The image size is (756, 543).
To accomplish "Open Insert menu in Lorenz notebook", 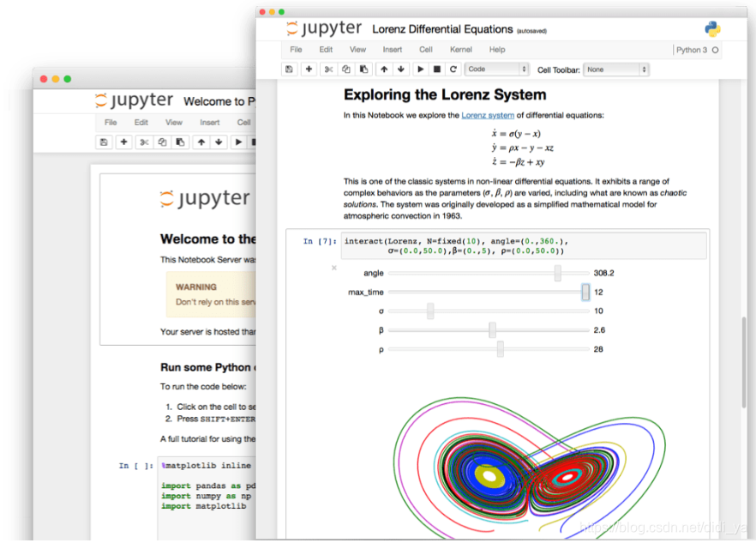I will 393,49.
